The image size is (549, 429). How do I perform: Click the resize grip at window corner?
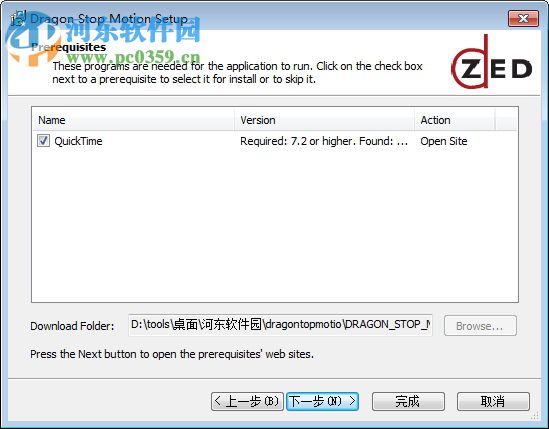click(535, 415)
